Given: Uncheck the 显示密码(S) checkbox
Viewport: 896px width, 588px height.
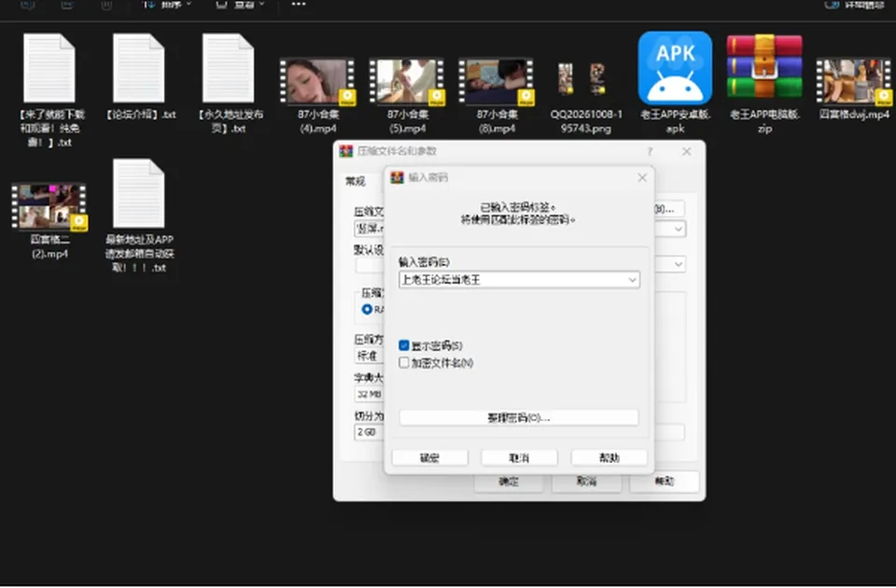Looking at the screenshot, I should (x=404, y=345).
